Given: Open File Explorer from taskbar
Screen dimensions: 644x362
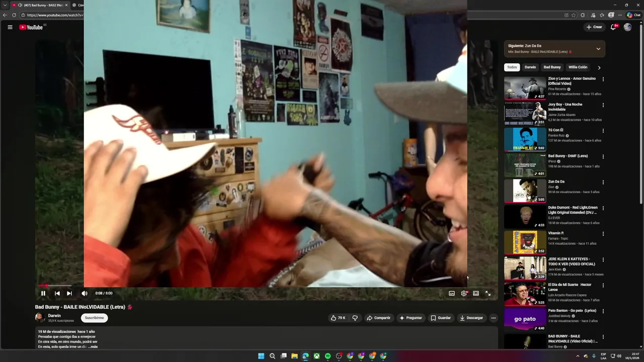Looking at the screenshot, I should [294, 356].
